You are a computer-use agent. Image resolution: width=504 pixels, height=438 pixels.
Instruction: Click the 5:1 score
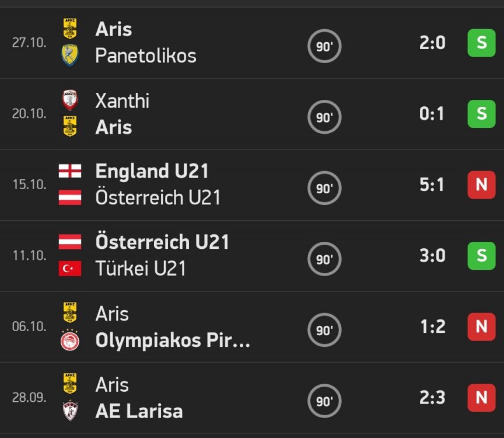coord(432,185)
